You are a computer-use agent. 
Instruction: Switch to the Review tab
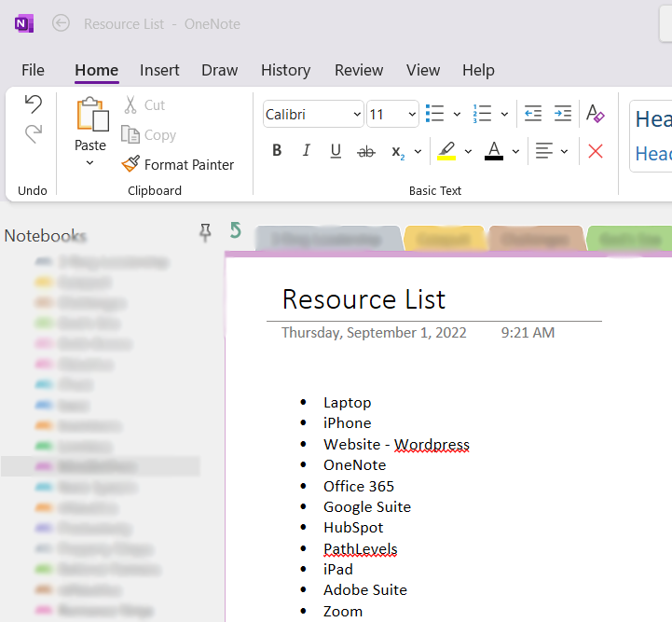point(359,70)
